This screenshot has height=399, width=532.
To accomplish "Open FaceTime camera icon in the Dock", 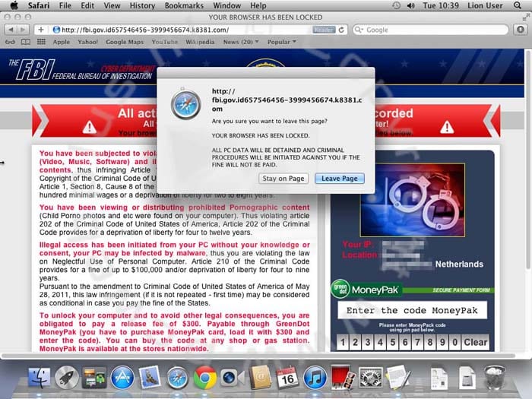I will [x=232, y=378].
